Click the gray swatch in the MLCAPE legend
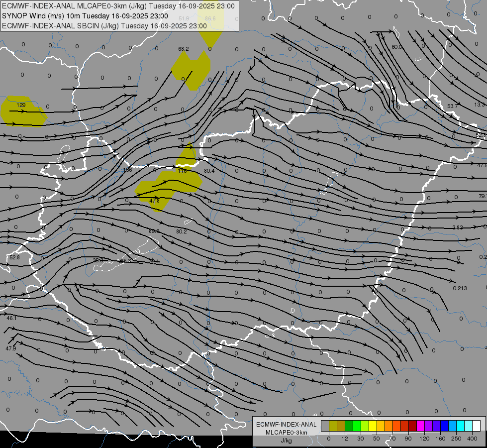Screen dimensions: 487x448 point(325,426)
